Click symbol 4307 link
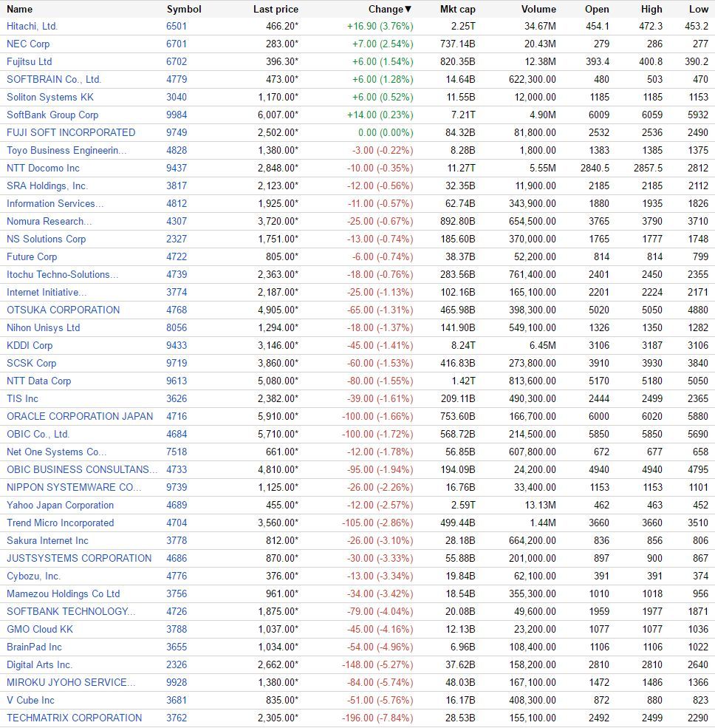This screenshot has height=728, width=715. tap(177, 222)
